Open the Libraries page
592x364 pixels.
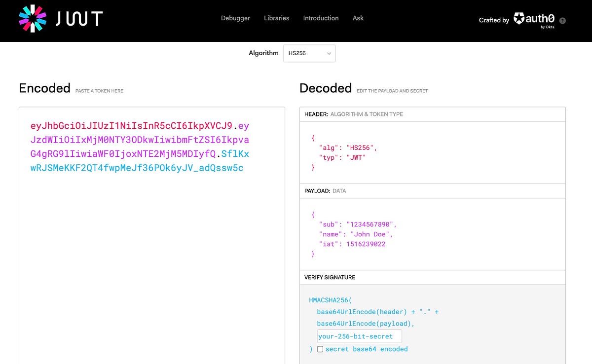[x=276, y=18]
